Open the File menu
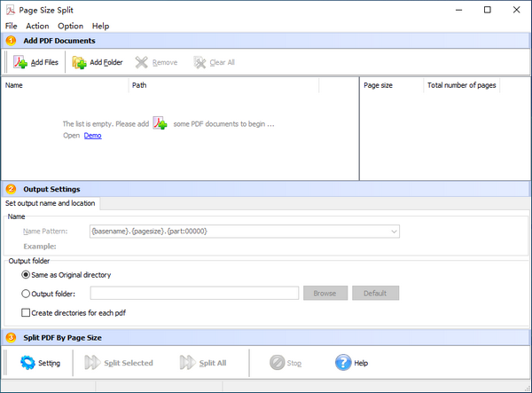 pos(12,26)
